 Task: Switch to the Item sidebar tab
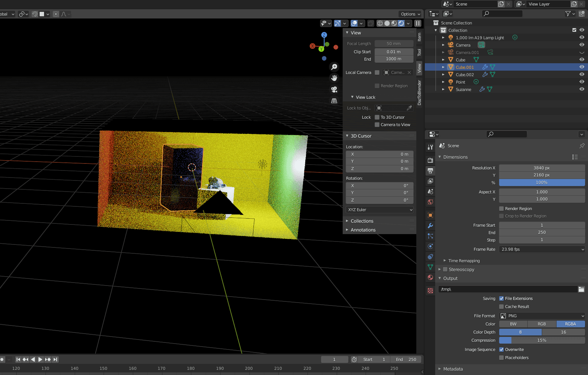click(419, 37)
